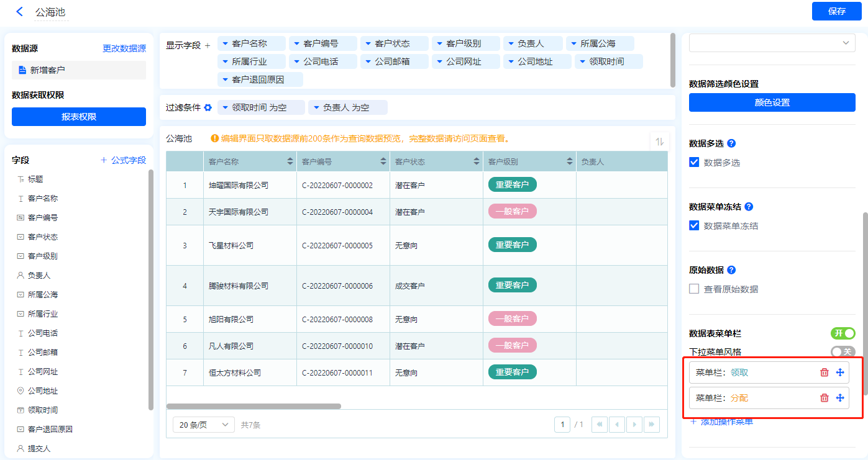
Task: Uncheck the 数据多选 checkbox
Action: [x=695, y=163]
